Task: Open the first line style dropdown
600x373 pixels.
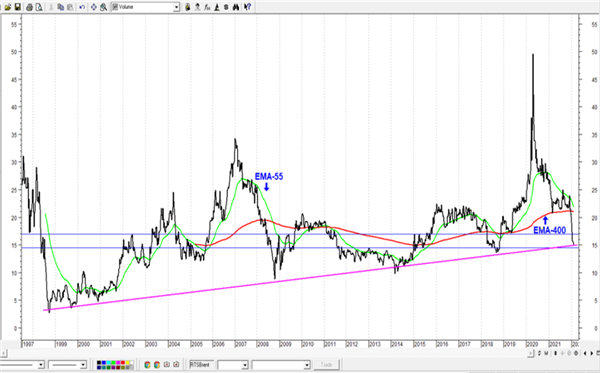Action: pyautogui.click(x=41, y=365)
